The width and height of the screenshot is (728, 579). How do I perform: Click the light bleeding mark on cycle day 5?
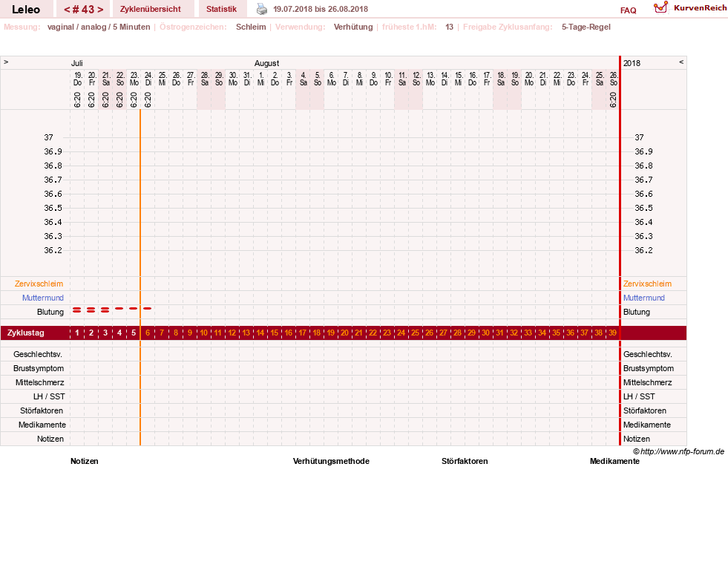[x=134, y=308]
